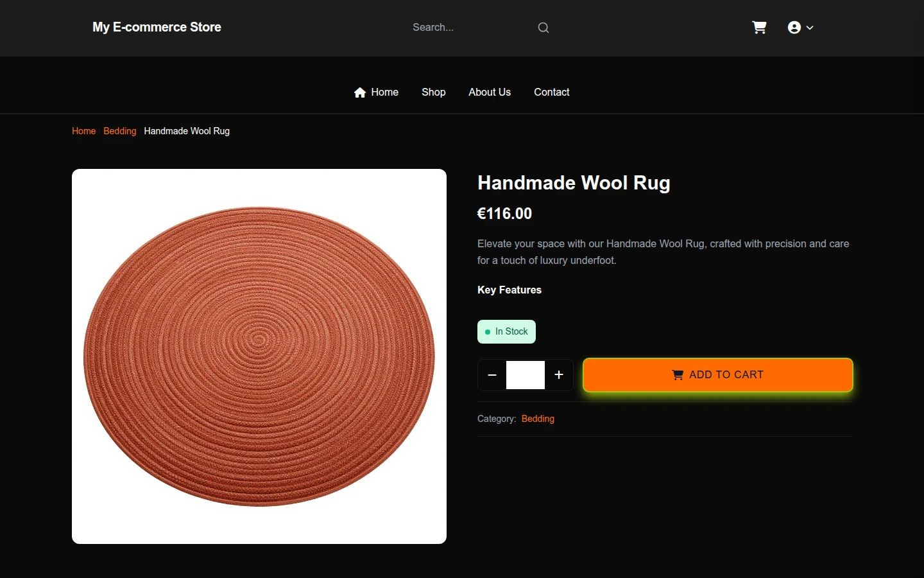The image size is (924, 578).
Task: Click the Bedding breadcrumb link
Action: click(x=120, y=131)
